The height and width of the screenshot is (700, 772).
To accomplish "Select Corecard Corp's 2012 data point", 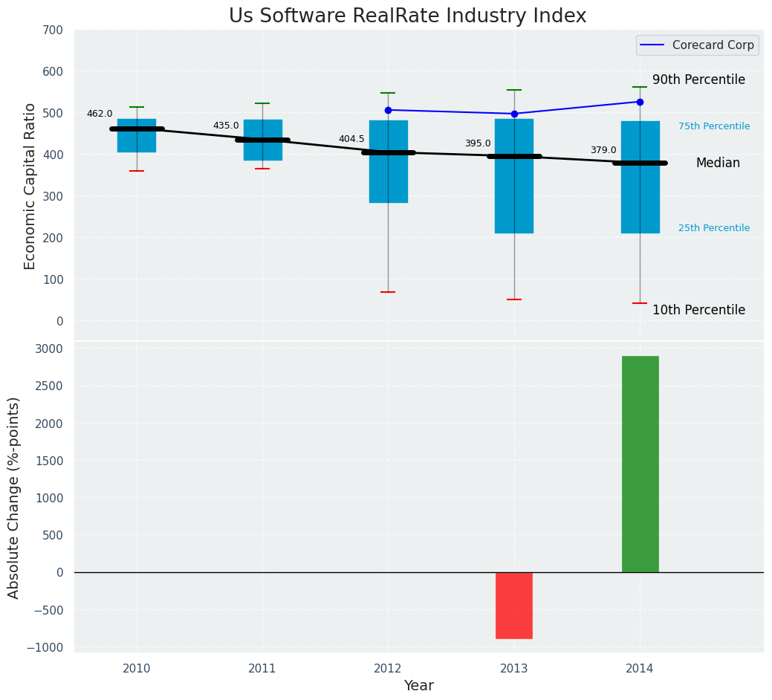I will (x=388, y=110).
